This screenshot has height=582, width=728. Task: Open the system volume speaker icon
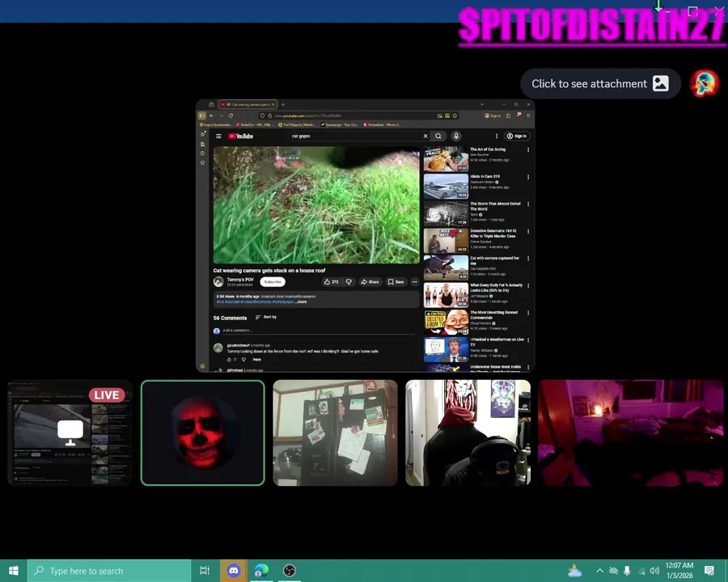coord(654,571)
